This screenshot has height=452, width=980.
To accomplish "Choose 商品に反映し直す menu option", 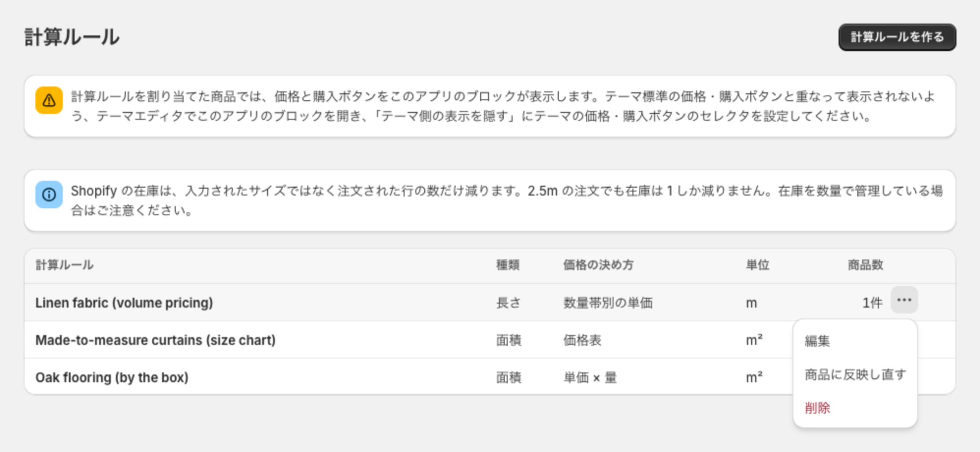I will (855, 374).
